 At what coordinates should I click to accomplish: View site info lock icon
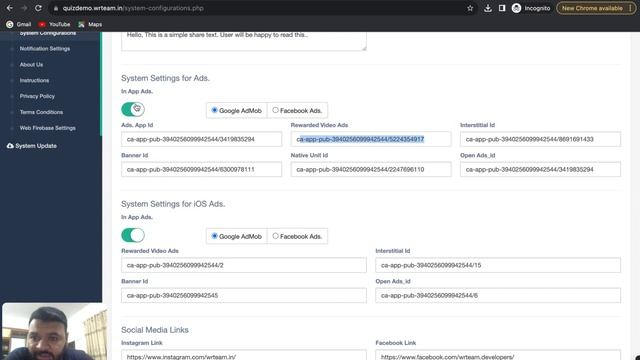point(56,8)
